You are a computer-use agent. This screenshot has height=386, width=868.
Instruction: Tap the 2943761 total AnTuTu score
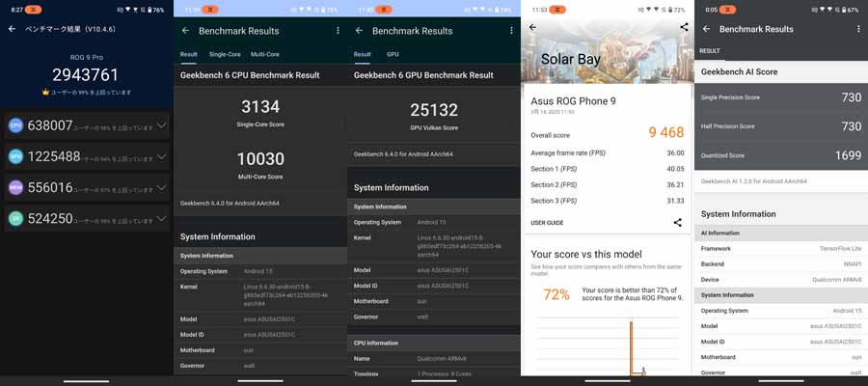pos(86,74)
